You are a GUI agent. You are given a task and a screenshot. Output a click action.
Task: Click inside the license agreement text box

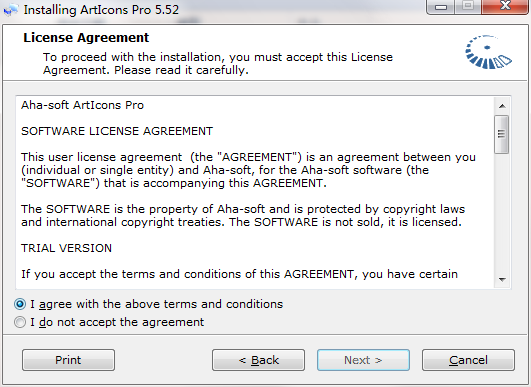tap(255, 192)
